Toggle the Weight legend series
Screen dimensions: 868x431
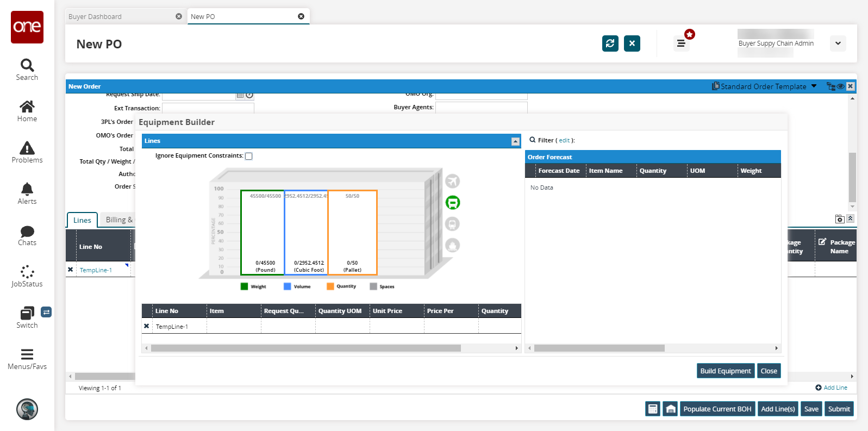click(x=253, y=286)
